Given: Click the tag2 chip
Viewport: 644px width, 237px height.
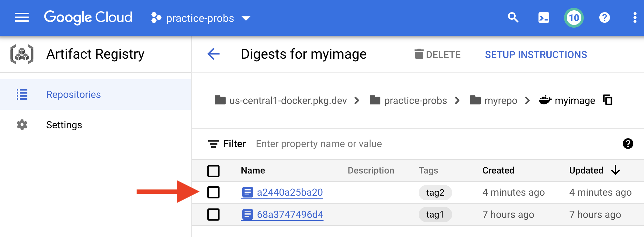Looking at the screenshot, I should [435, 193].
